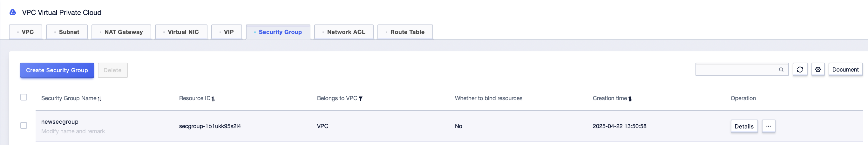Screen dimensions: 868x145
Task: Click Create Security Group button
Action: pyautogui.click(x=57, y=70)
